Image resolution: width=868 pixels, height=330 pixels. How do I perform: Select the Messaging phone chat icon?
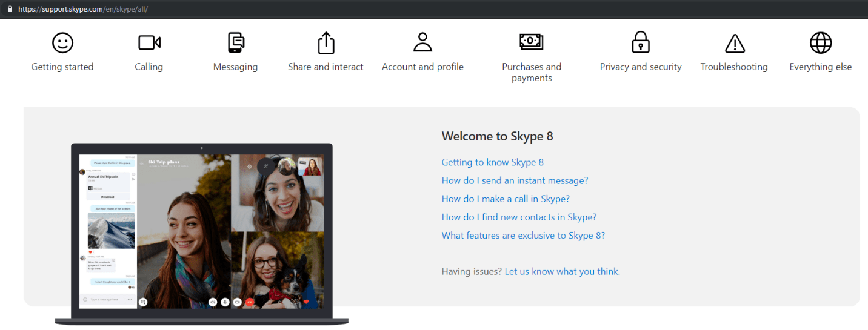pos(236,43)
